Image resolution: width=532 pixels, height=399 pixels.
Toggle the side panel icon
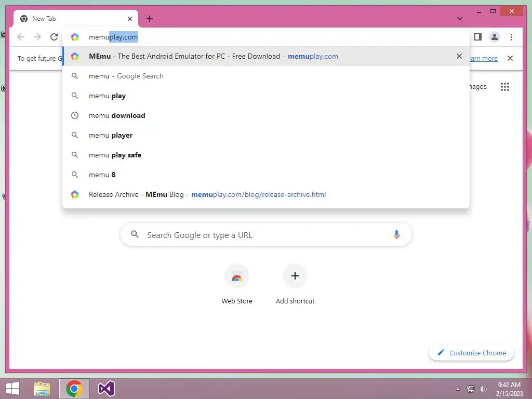pyautogui.click(x=478, y=37)
